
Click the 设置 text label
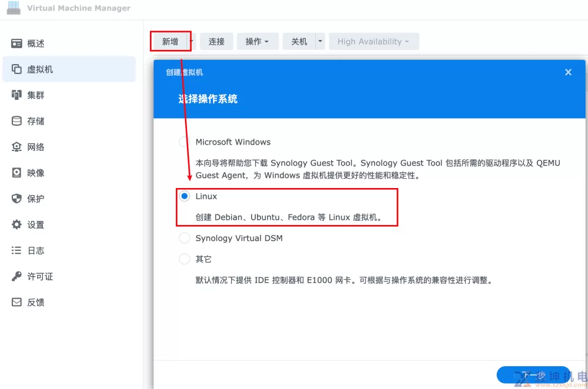36,224
